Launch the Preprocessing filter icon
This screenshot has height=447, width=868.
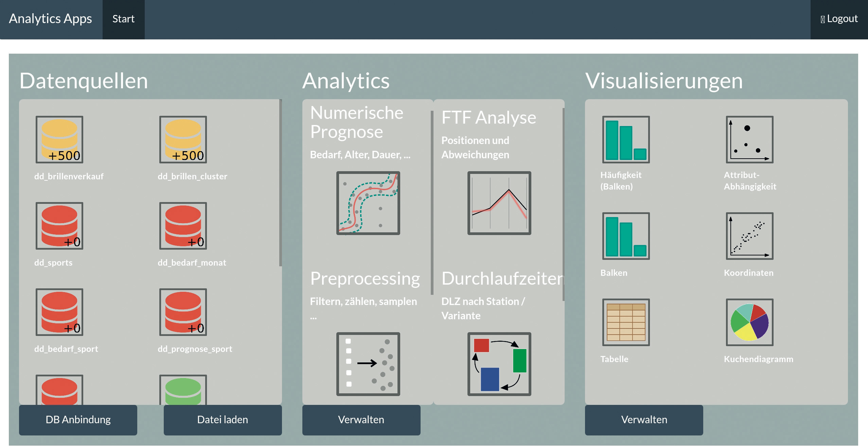point(368,364)
